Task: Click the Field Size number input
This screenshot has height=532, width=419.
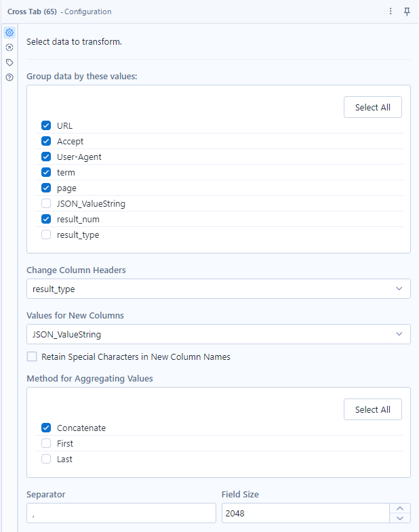Action: pos(305,513)
